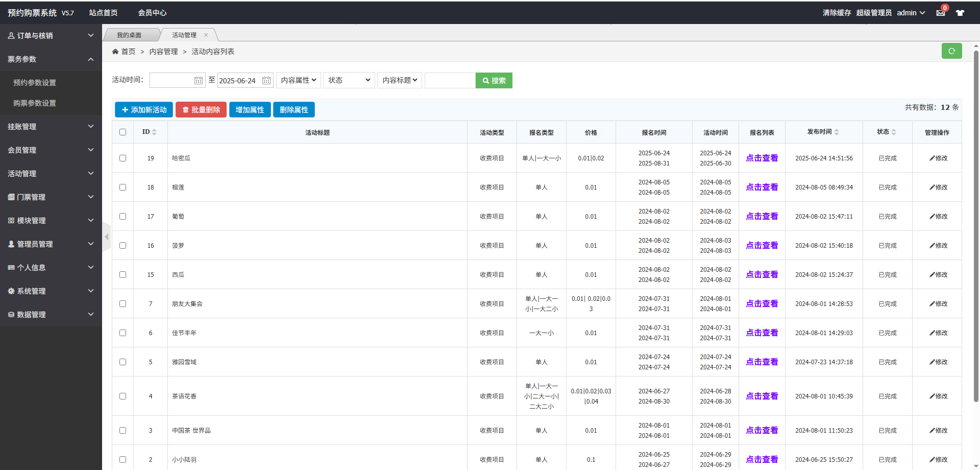This screenshot has width=980, height=470.
Task: Sort the table by ID column arrows
Action: click(154, 132)
